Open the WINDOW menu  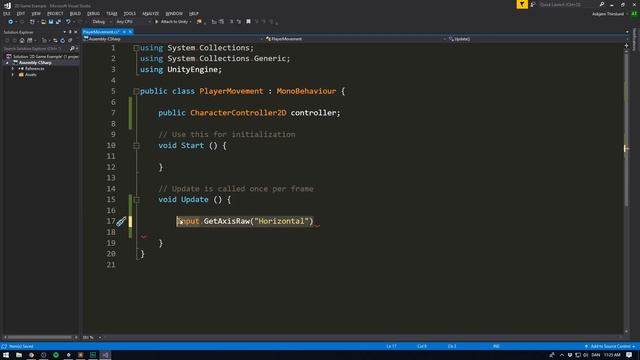[174, 13]
